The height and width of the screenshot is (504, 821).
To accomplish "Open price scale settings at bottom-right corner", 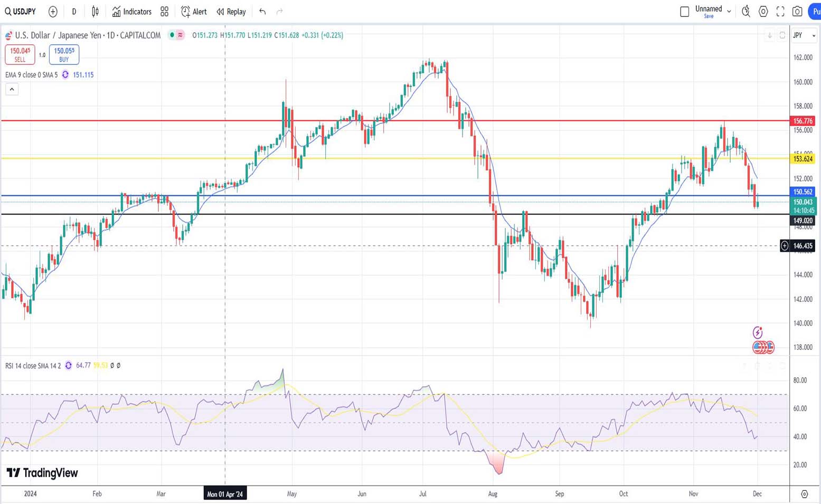I will 804,494.
